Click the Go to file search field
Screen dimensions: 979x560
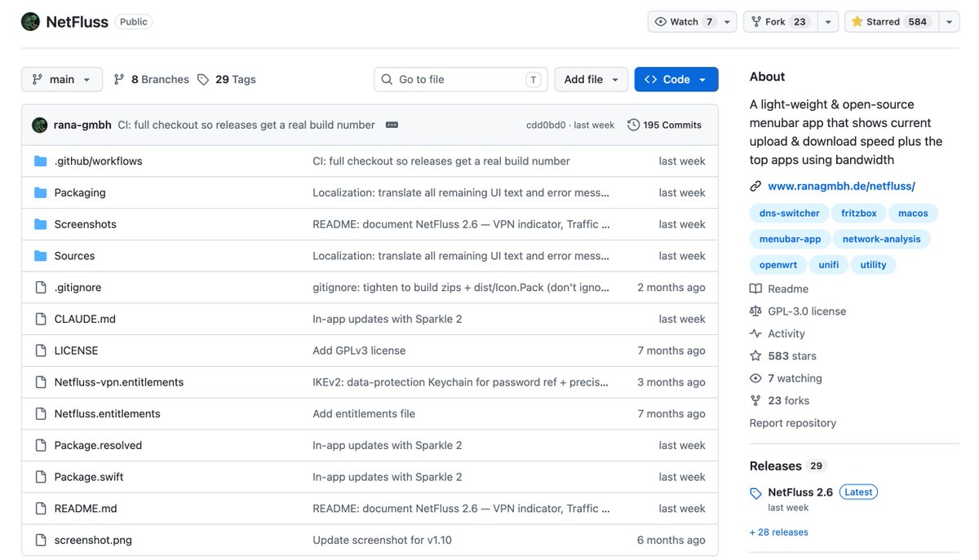[460, 79]
